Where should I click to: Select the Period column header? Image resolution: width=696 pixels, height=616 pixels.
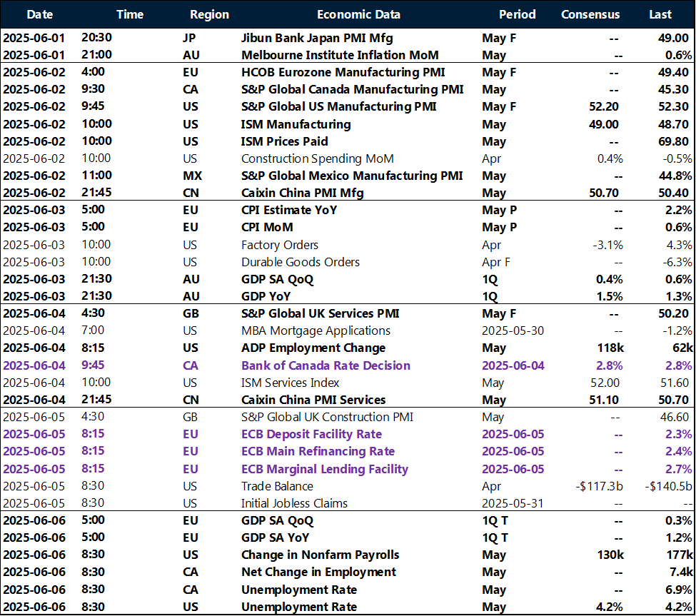(517, 14)
